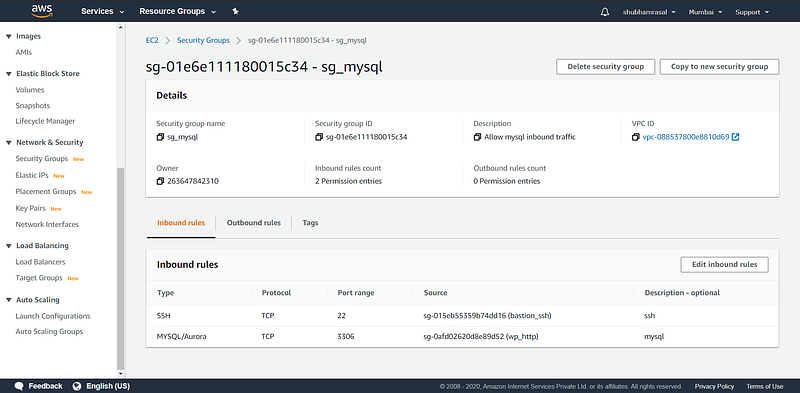
Task: Click the sidebar vertical scrollbar thumb
Action: tap(120, 268)
